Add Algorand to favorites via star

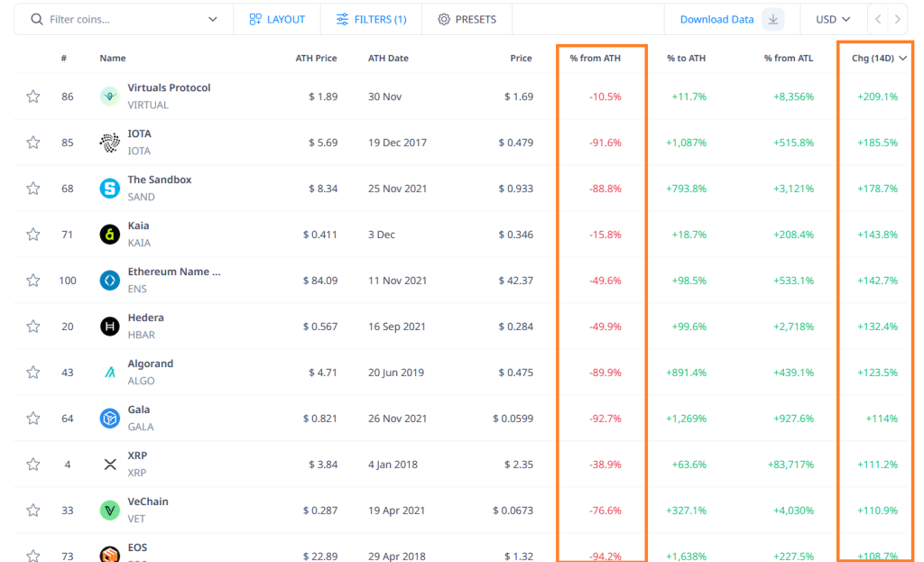click(x=33, y=372)
